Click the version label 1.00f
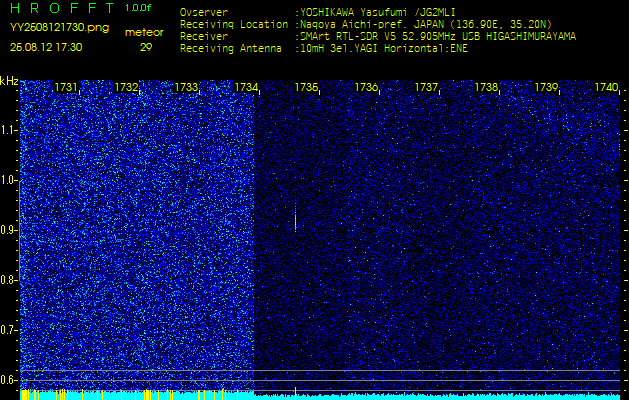 [138, 8]
